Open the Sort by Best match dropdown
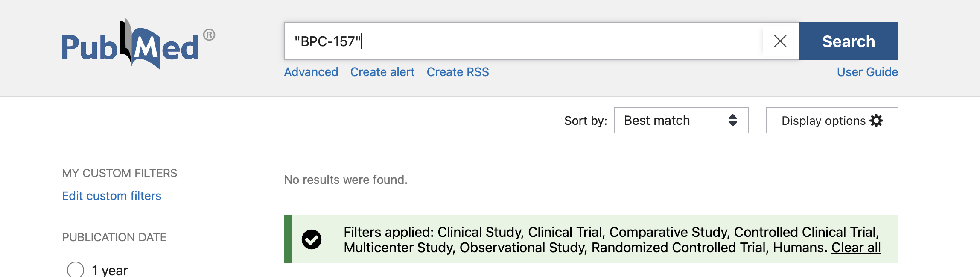 (681, 121)
